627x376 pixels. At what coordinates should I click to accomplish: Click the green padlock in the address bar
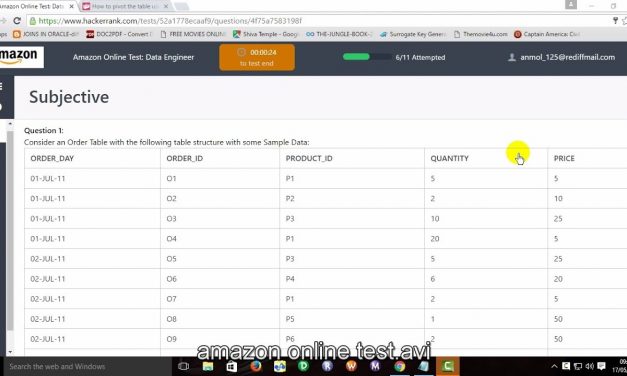pos(33,21)
